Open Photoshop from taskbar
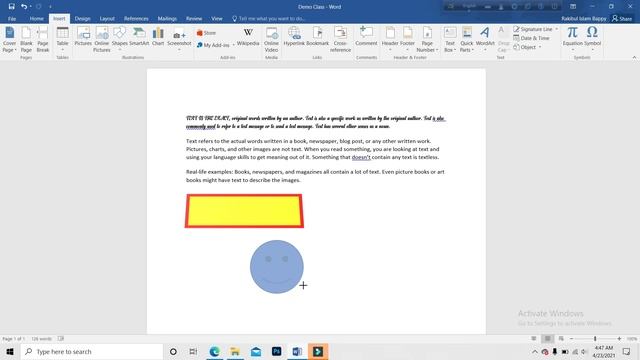 pyautogui.click(x=276, y=351)
